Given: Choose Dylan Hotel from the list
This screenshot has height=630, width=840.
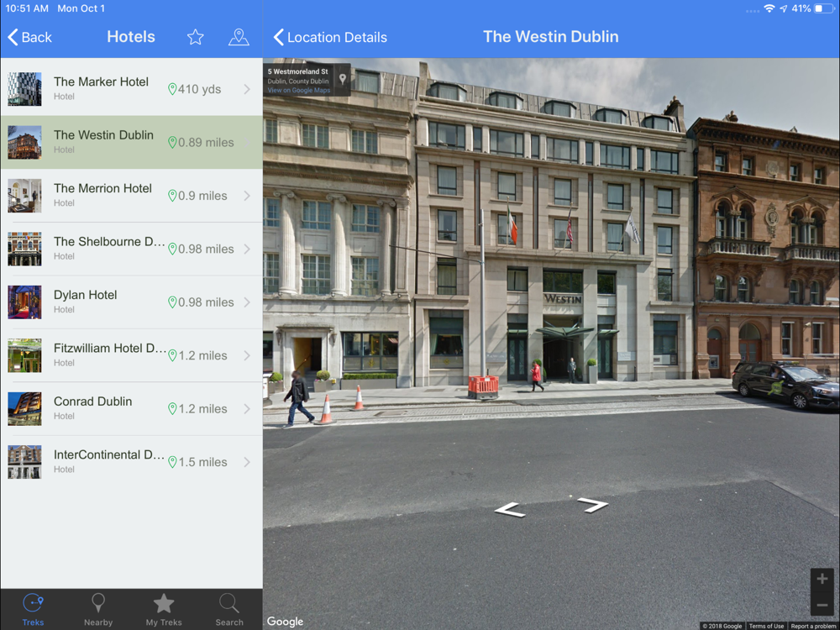Looking at the screenshot, I should [131, 302].
